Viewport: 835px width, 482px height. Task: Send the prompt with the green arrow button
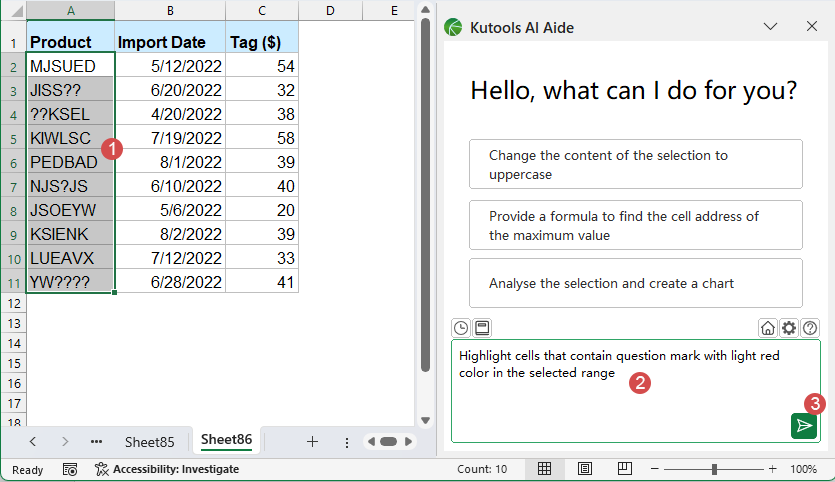coord(804,425)
